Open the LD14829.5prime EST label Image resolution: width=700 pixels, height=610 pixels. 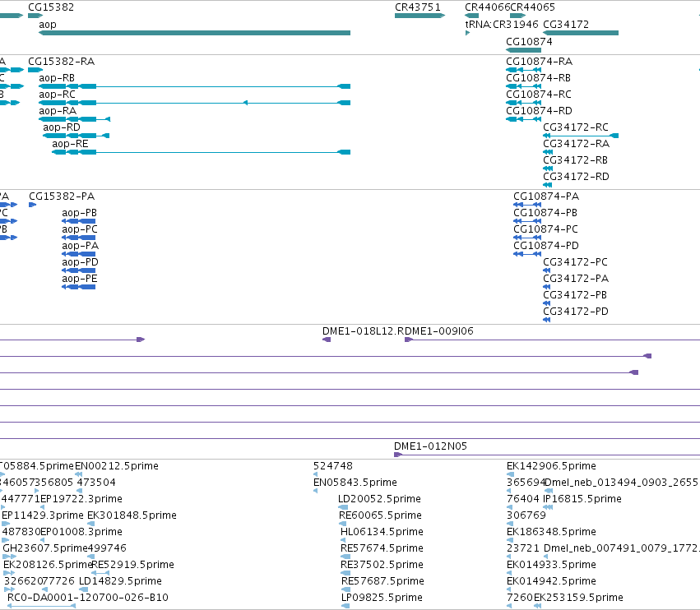pos(120,581)
